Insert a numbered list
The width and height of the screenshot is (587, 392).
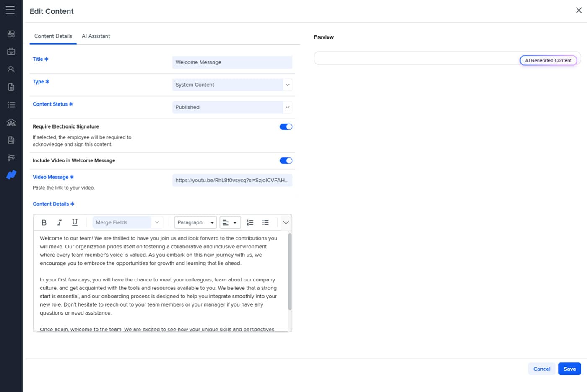[x=250, y=222]
